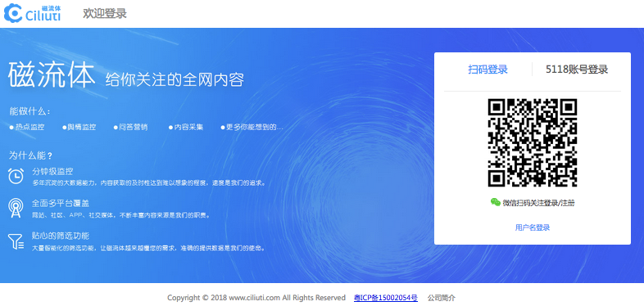
Task: Click the 微信扫码关注登录/注册 text
Action: (538, 203)
